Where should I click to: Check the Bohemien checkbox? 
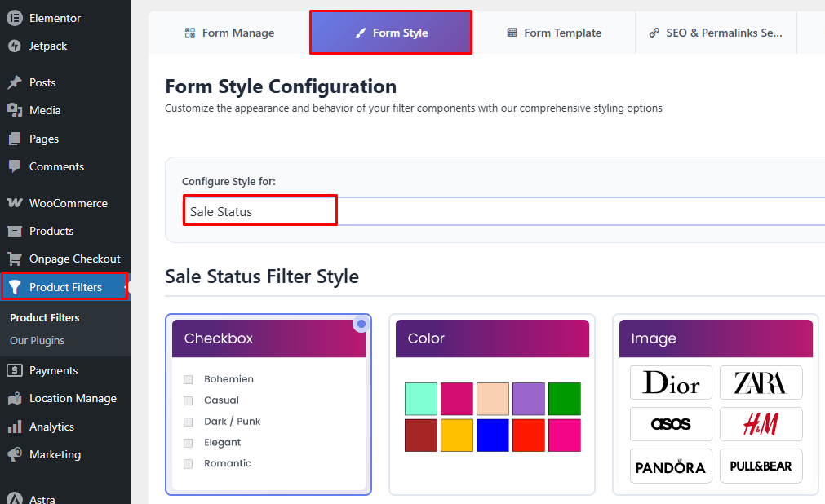(189, 378)
